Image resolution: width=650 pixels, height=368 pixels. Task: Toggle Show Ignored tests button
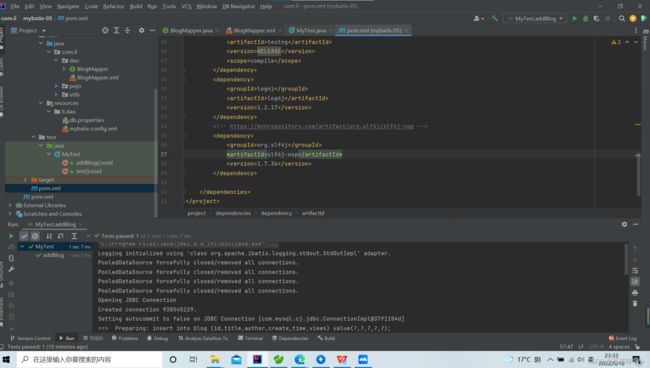[35, 236]
